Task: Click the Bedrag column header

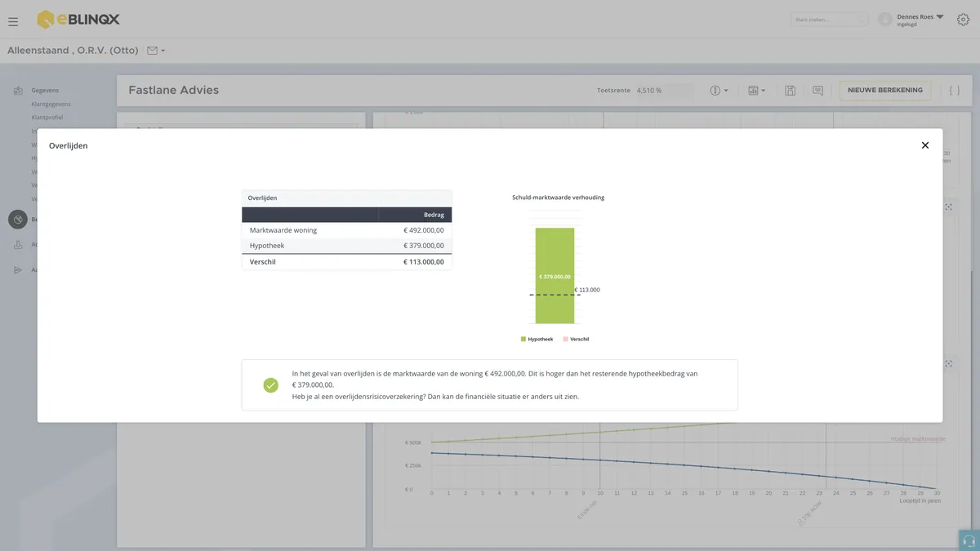Action: [x=434, y=215]
